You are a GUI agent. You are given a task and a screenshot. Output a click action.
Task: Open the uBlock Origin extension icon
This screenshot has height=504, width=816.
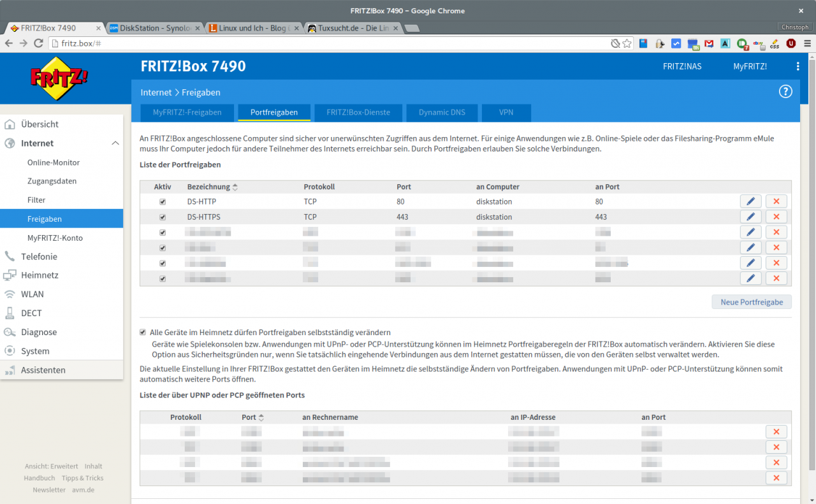[791, 43]
